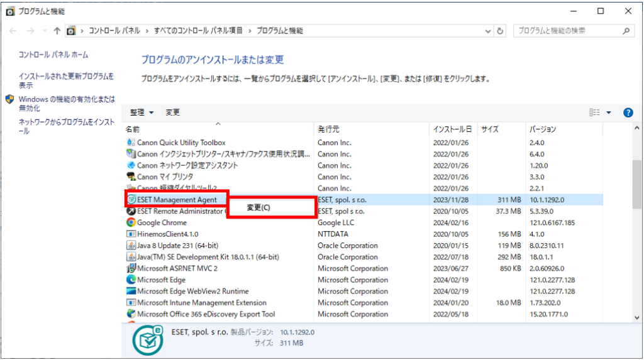This screenshot has height=360, width=644.
Task: Click version 18.0.1.1 cell
Action: point(541,257)
